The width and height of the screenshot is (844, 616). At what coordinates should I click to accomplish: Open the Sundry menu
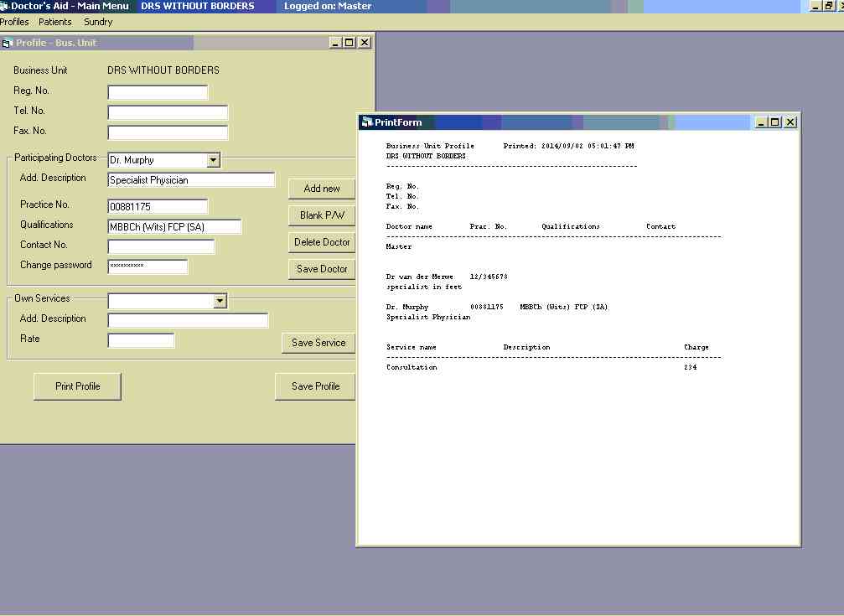98,22
